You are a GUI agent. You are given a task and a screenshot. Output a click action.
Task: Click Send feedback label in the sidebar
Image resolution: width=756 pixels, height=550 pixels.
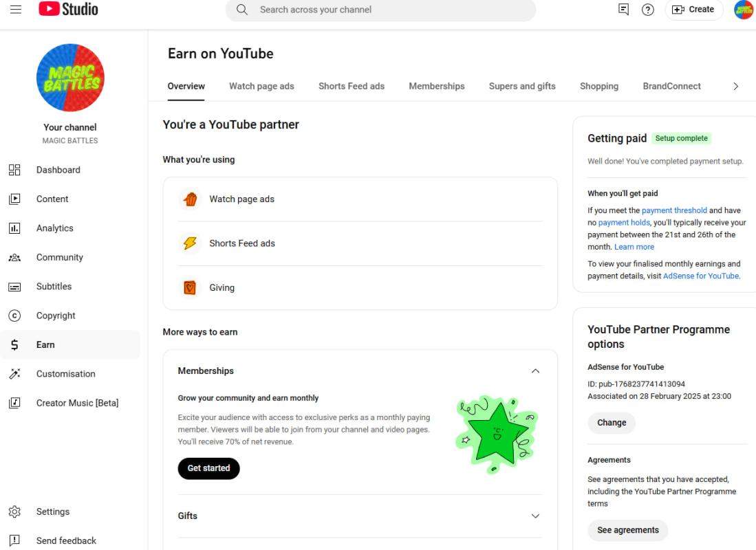pyautogui.click(x=67, y=541)
